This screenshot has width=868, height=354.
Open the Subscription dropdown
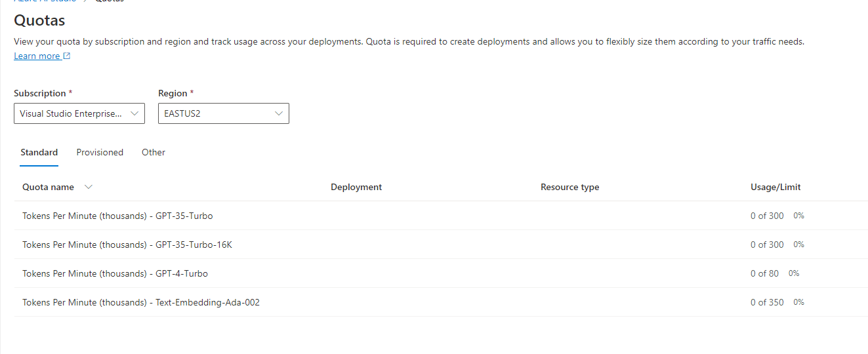point(79,113)
